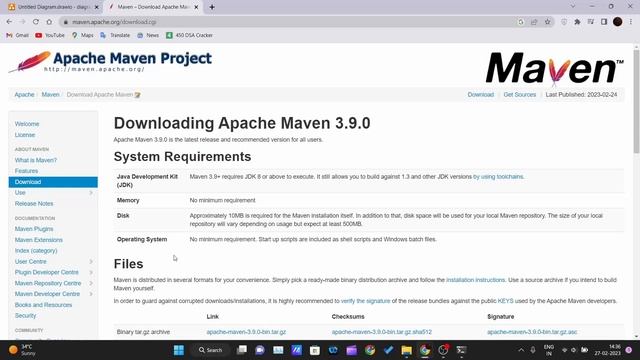The image size is (640, 360).
Task: Bookmark this page with the star icon
Action: click(547, 22)
